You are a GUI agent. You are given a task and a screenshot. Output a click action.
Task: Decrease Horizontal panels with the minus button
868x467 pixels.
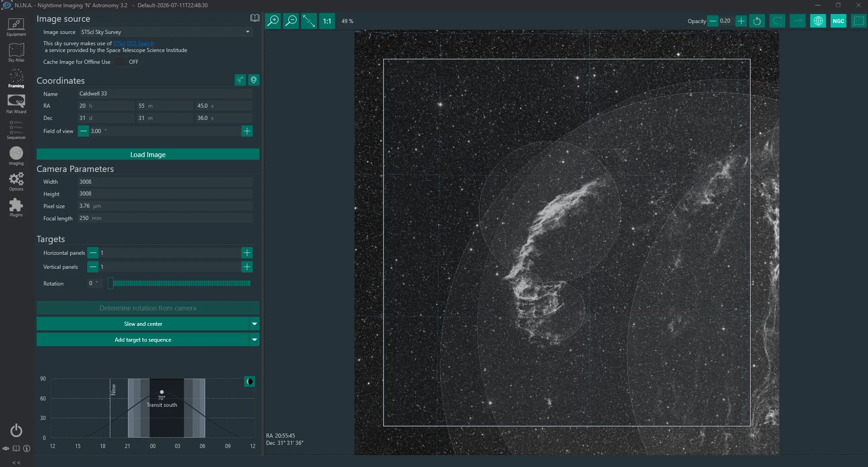pyautogui.click(x=93, y=253)
